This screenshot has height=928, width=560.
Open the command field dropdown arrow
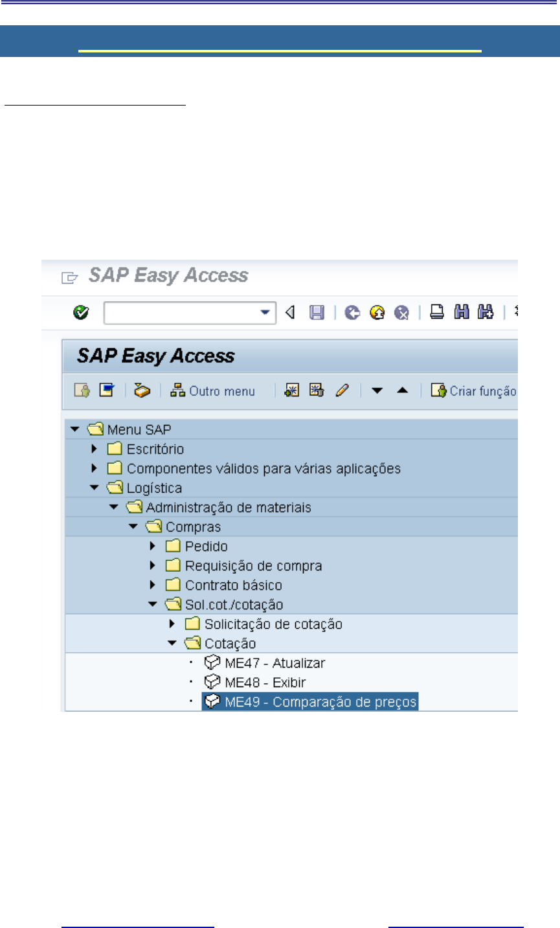click(x=265, y=313)
